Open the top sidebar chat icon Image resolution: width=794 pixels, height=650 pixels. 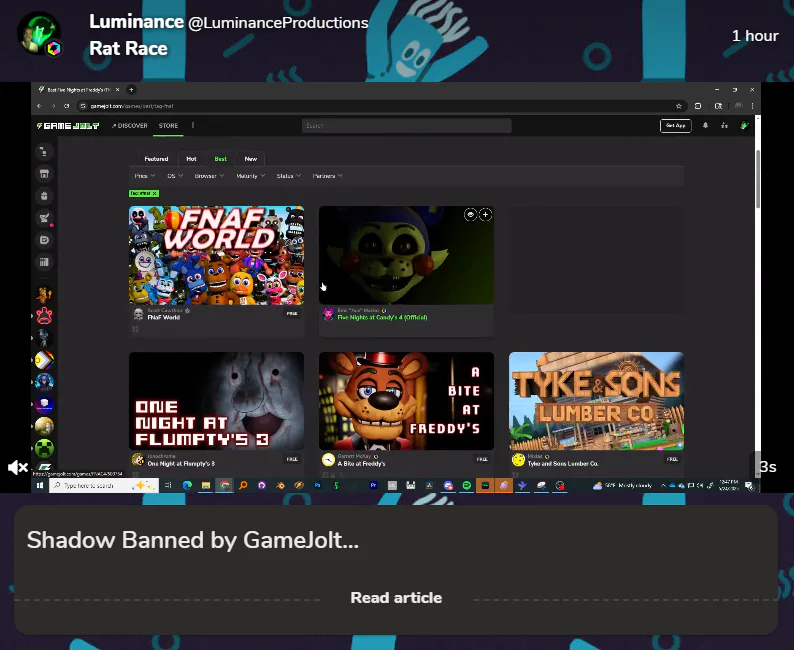[x=44, y=151]
